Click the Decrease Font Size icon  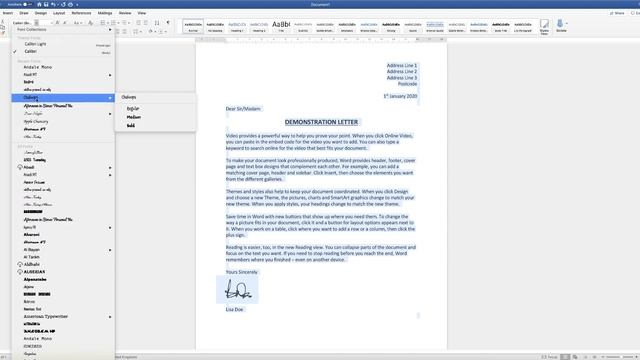[x=64, y=23]
